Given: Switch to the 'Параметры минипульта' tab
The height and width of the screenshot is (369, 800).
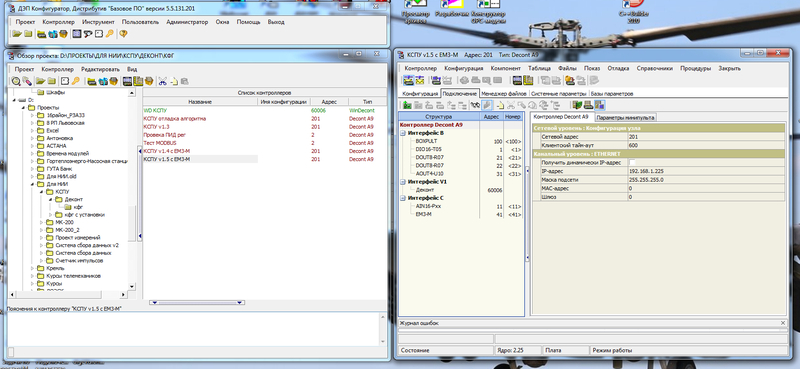Looking at the screenshot, I should tap(625, 117).
